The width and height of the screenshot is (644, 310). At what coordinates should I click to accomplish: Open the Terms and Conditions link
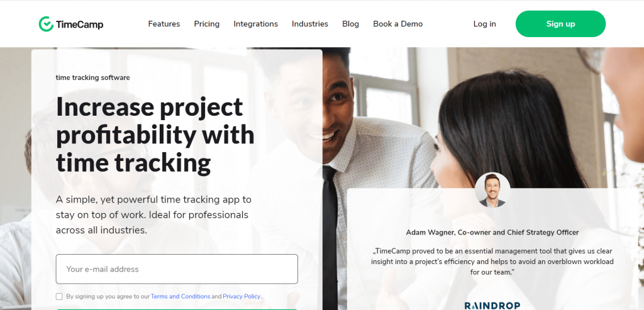(180, 296)
